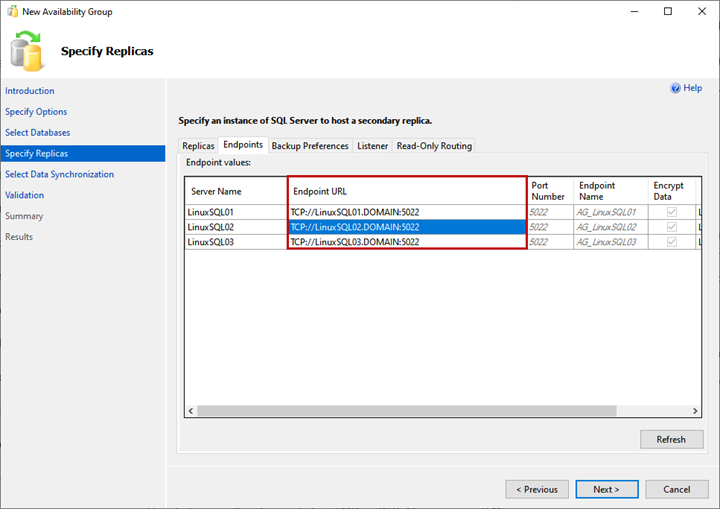Image resolution: width=720 pixels, height=509 pixels.
Task: Maximize the wizard window
Action: 668,11
